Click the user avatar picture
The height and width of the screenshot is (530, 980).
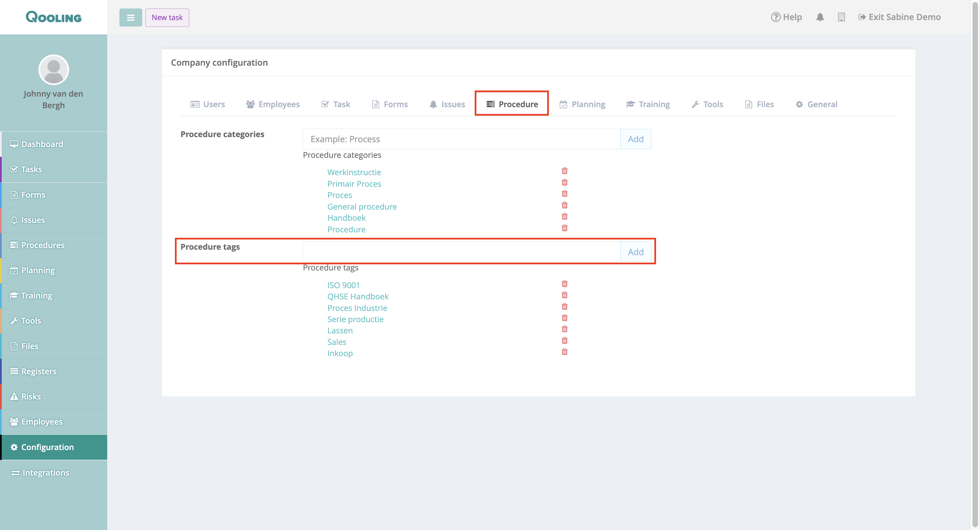pyautogui.click(x=54, y=70)
